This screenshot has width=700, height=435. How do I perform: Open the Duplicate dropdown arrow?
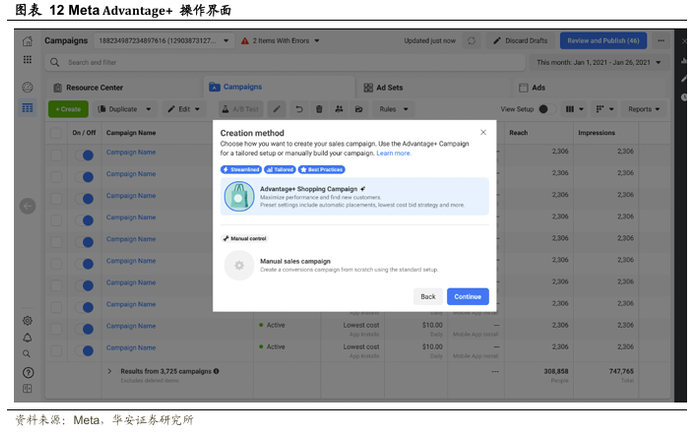(149, 109)
